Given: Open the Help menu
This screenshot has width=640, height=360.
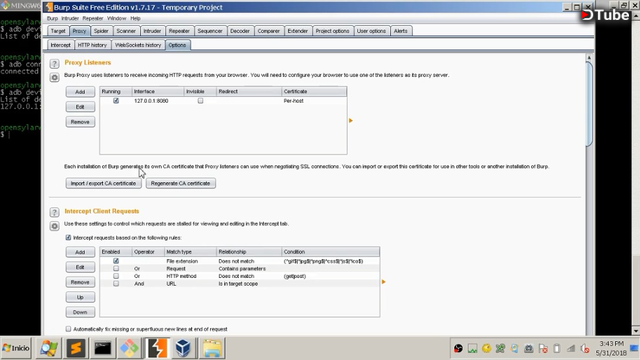Looking at the screenshot, I should click(x=135, y=18).
